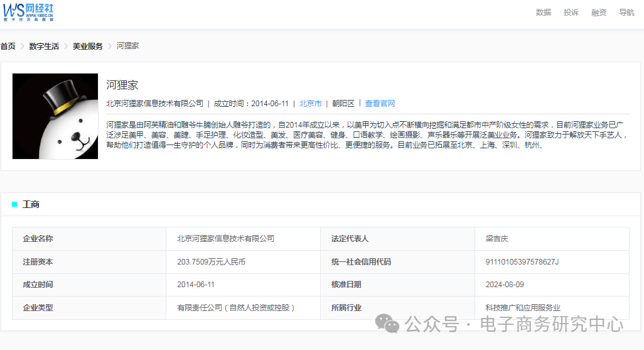Open the 导航 nav menu item
The height and width of the screenshot is (350, 644).
tap(627, 13)
